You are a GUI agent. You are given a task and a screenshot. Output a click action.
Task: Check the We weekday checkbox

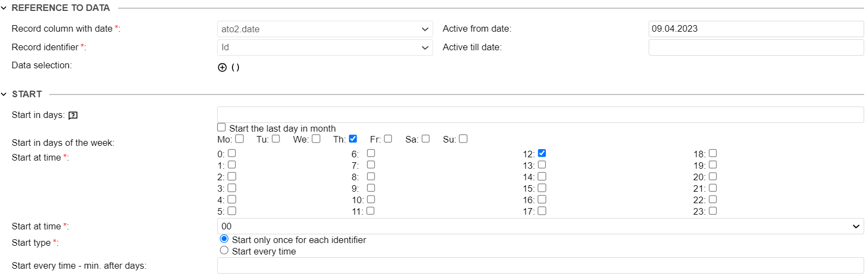click(x=316, y=139)
